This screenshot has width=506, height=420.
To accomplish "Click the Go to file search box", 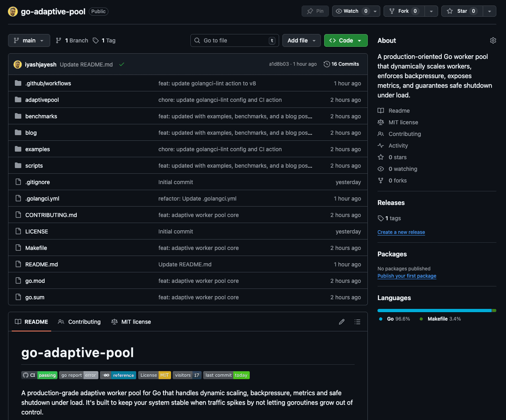I will click(x=234, y=40).
